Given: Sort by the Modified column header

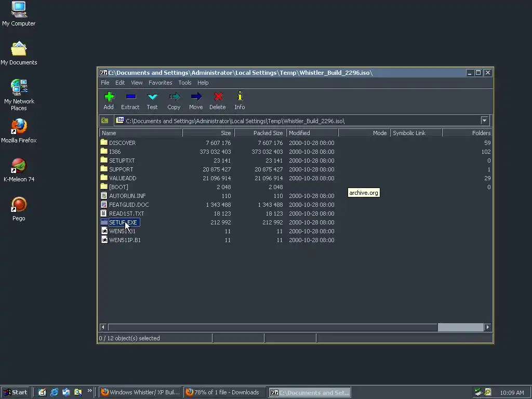Looking at the screenshot, I should 312,133.
